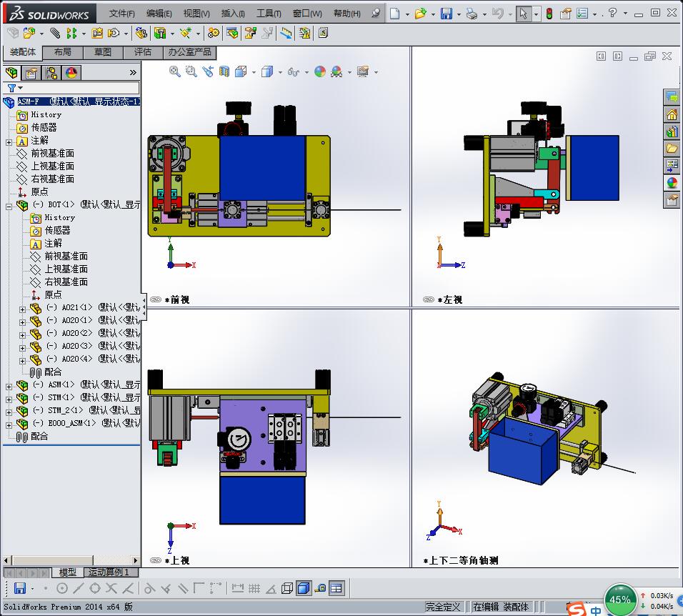Click the Smart Fasteners icon
Screen dimensions: 683x616
pyautogui.click(x=97, y=33)
